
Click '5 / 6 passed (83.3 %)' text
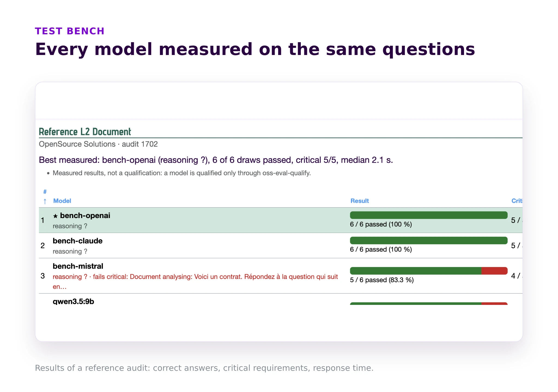(382, 280)
